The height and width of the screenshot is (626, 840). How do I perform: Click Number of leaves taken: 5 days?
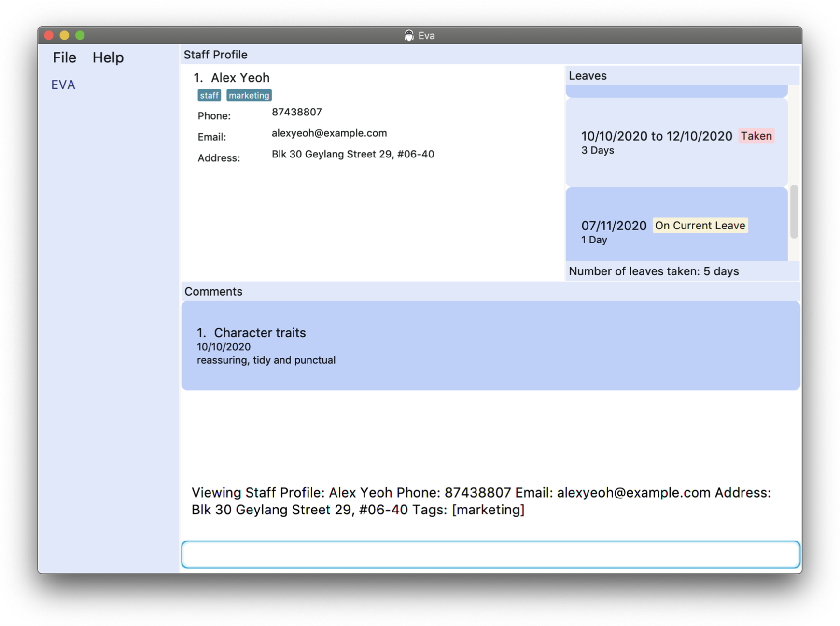[x=654, y=271]
